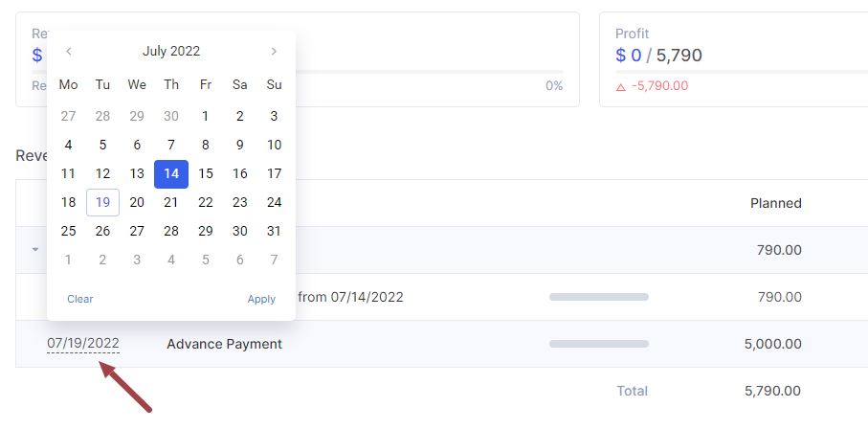Click Apply in the date picker
The height and width of the screenshot is (430, 868).
261,299
